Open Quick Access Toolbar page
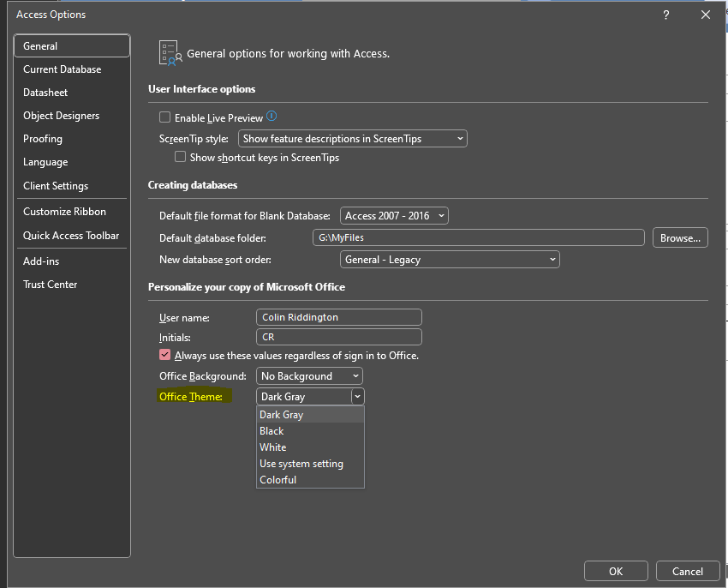 [x=72, y=236]
